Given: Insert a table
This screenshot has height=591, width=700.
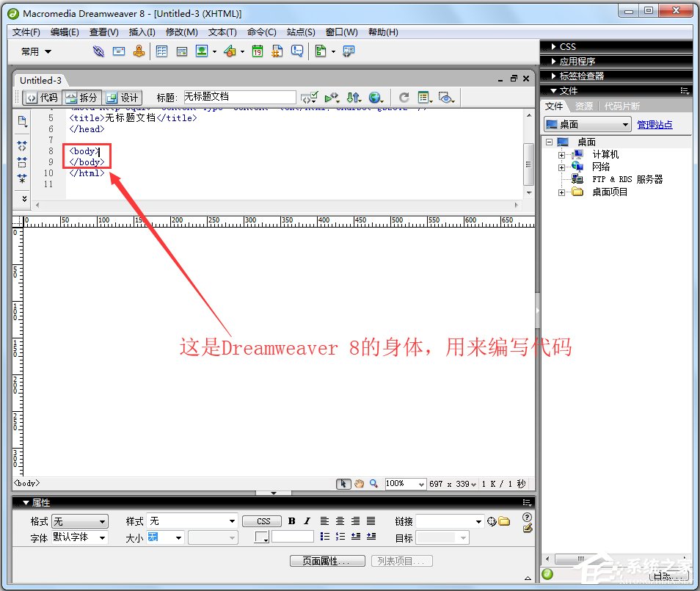Looking at the screenshot, I should tap(161, 51).
